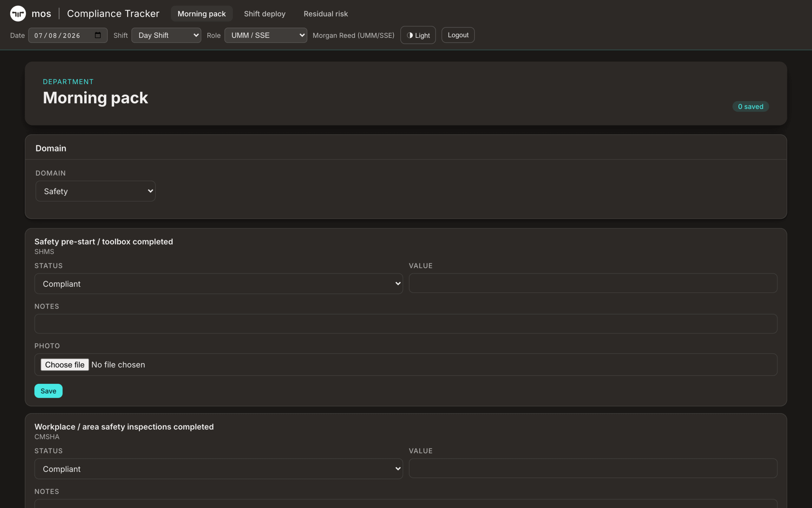Viewport: 812px width, 508px height.
Task: Click the Morning pack heading
Action: point(95,98)
